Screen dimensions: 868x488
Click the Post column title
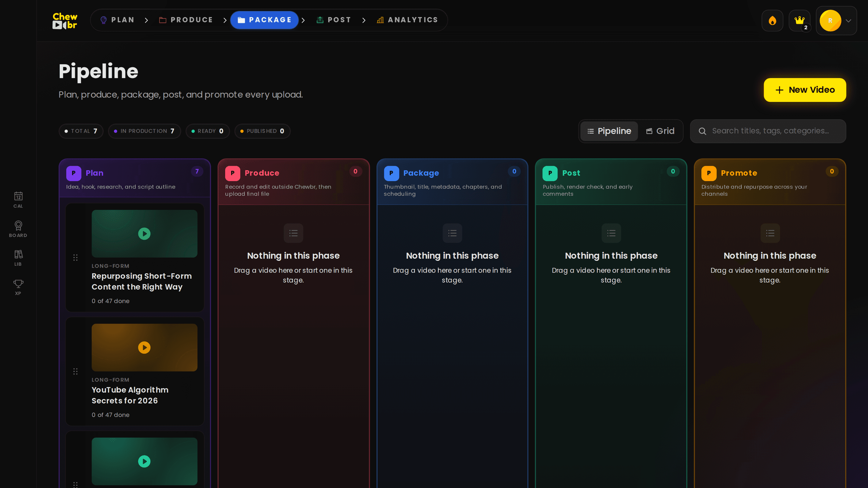571,173
